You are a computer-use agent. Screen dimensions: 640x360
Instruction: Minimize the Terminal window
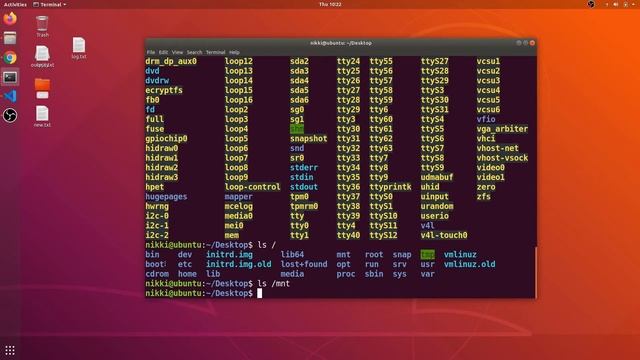tap(519, 43)
